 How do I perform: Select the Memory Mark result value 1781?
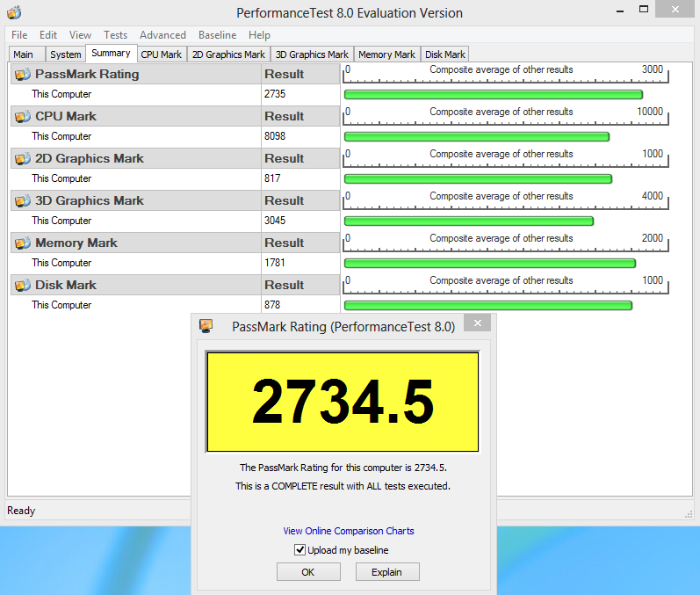coord(275,263)
